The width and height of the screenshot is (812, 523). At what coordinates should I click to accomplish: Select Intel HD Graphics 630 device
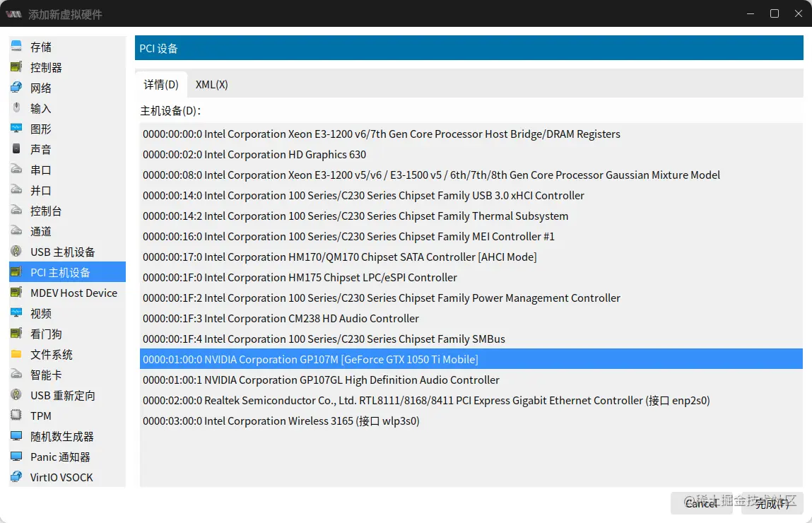pyautogui.click(x=471, y=154)
